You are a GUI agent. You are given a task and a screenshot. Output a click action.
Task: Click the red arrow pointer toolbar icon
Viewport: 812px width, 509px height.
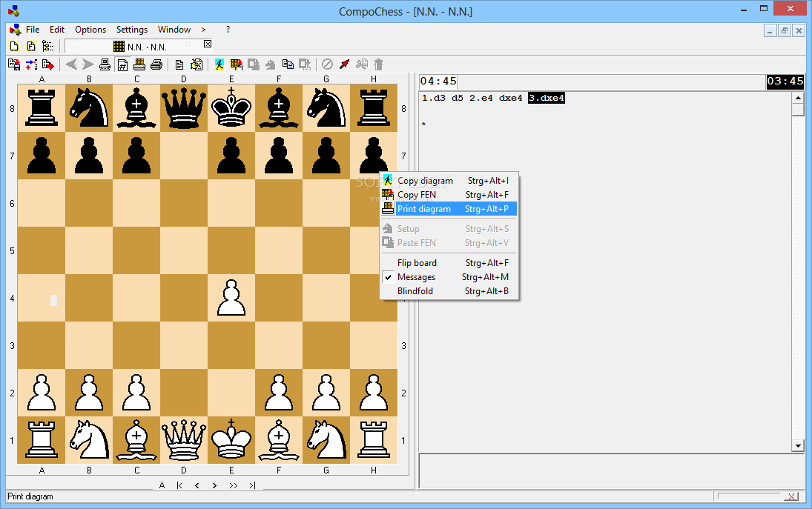pyautogui.click(x=344, y=64)
